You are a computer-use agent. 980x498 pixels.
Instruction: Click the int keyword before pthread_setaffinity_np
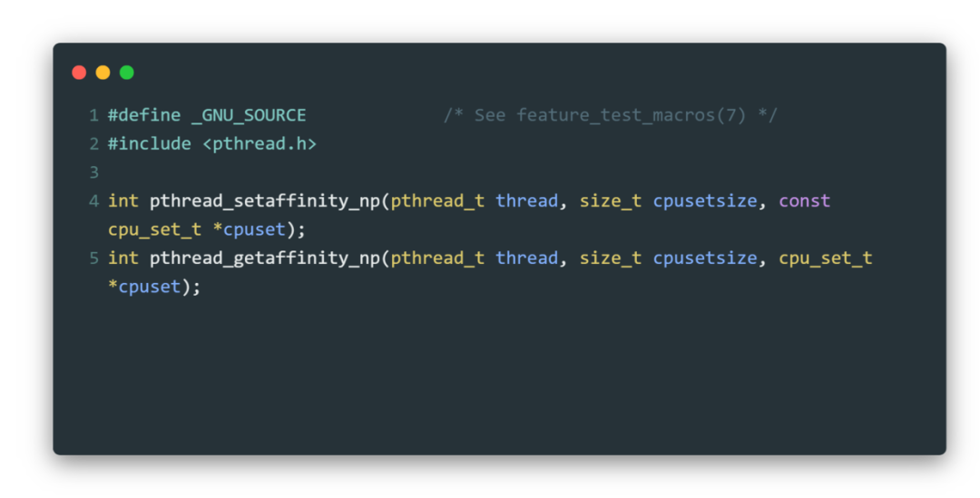click(x=123, y=200)
